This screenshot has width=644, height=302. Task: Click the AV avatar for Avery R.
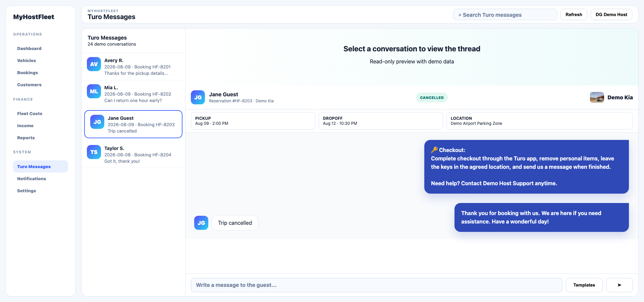[94, 64]
